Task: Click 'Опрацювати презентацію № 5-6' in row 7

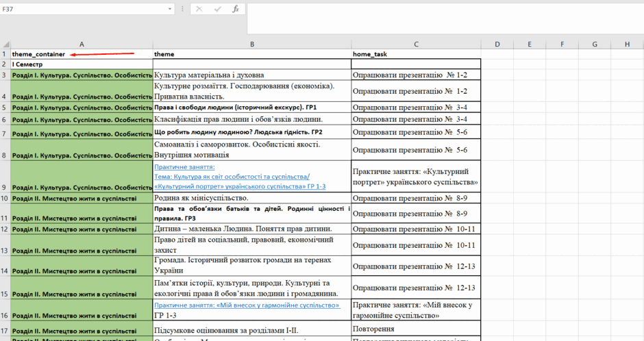Action: [416, 131]
